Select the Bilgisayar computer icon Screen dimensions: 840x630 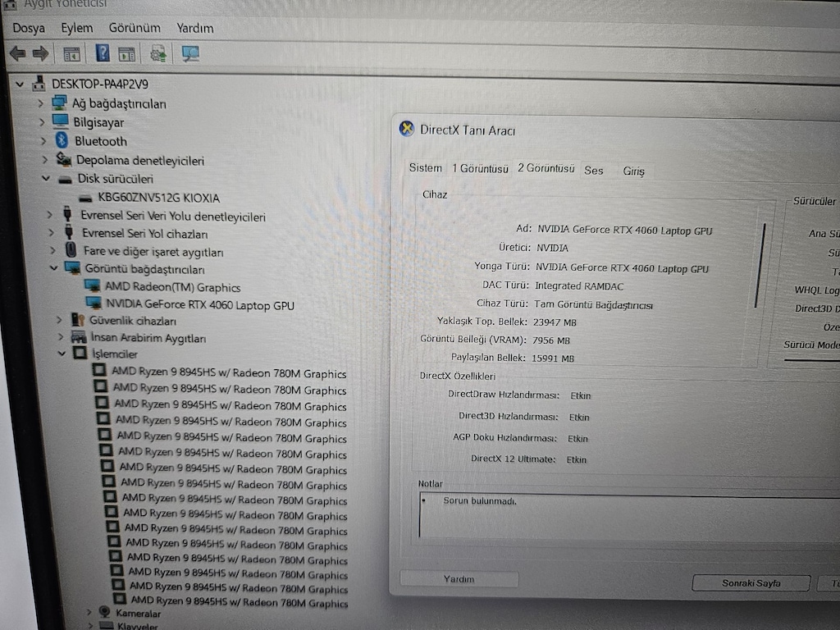(x=61, y=121)
